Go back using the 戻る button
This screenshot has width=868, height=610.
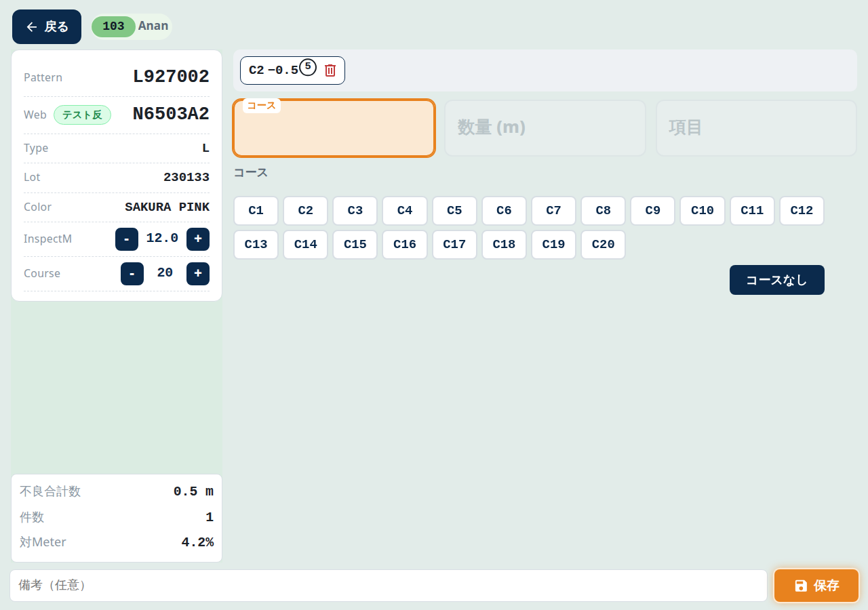47,26
